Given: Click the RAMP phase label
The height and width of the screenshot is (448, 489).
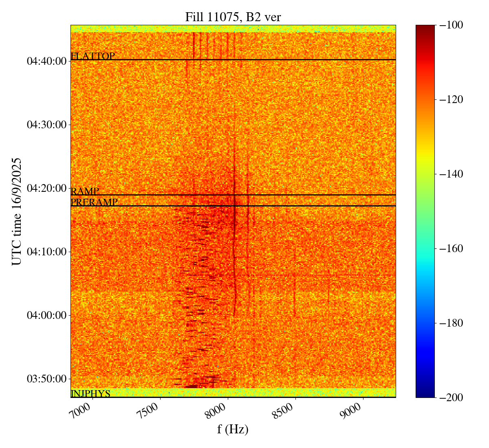Looking at the screenshot, I should click(85, 191).
